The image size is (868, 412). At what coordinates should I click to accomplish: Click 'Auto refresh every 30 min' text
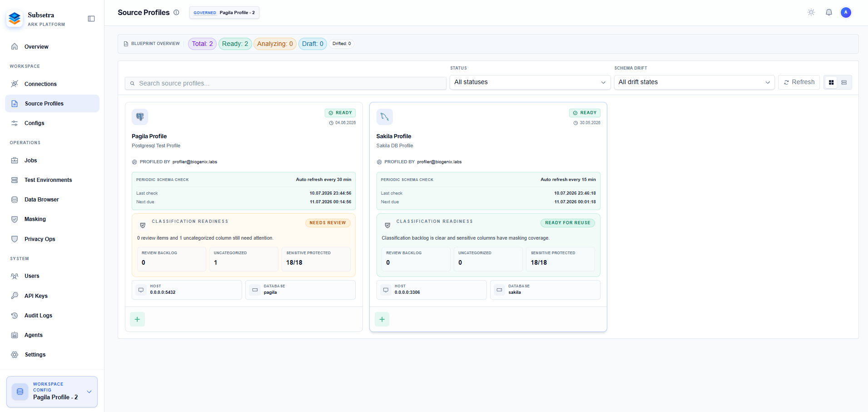323,180
